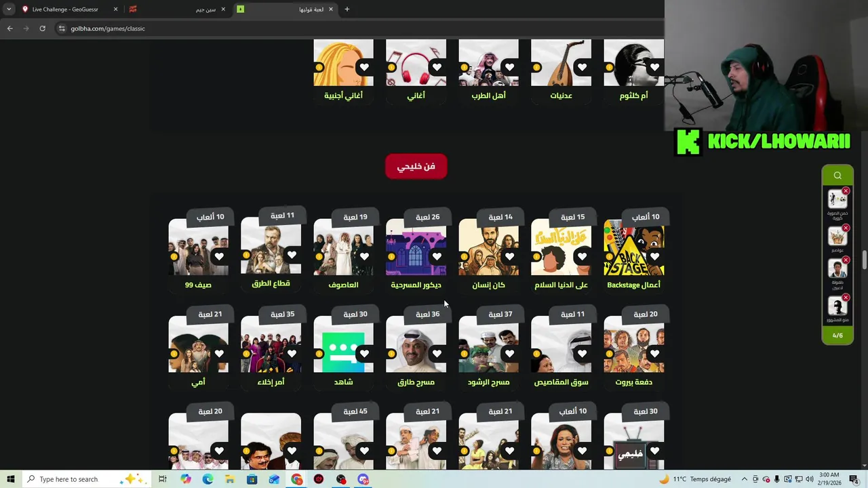
Task: Click heart on سوق المقاصيص card
Action: click(582, 354)
